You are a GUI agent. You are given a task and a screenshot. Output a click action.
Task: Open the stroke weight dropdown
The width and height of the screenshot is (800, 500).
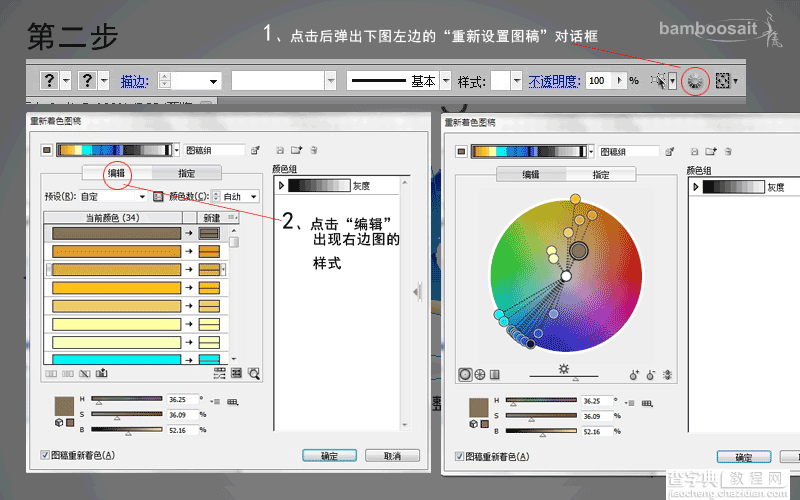pyautogui.click(x=214, y=81)
